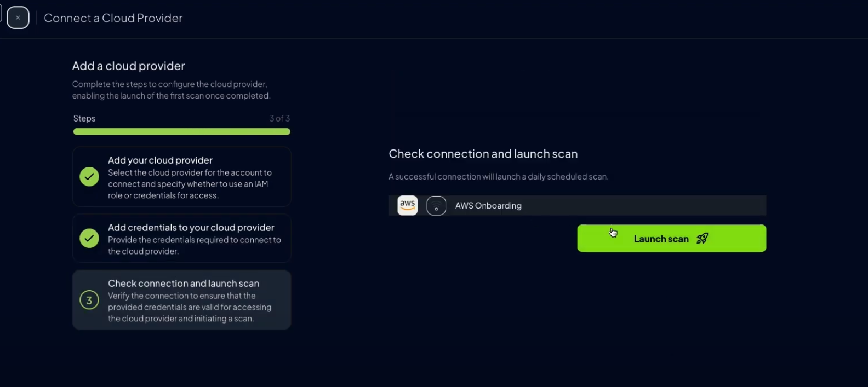Click the green steps progress bar
The width and height of the screenshot is (868, 387).
coord(181,131)
